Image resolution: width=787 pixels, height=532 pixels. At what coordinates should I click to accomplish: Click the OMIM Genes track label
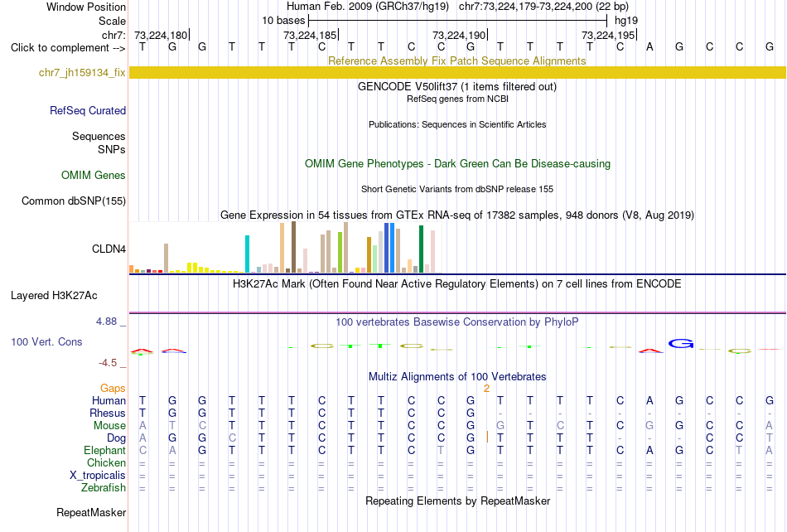(x=93, y=175)
